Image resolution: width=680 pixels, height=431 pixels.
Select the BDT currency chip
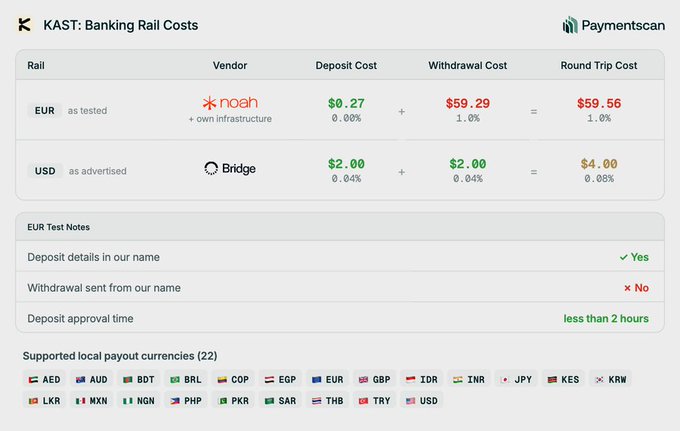(x=139, y=379)
